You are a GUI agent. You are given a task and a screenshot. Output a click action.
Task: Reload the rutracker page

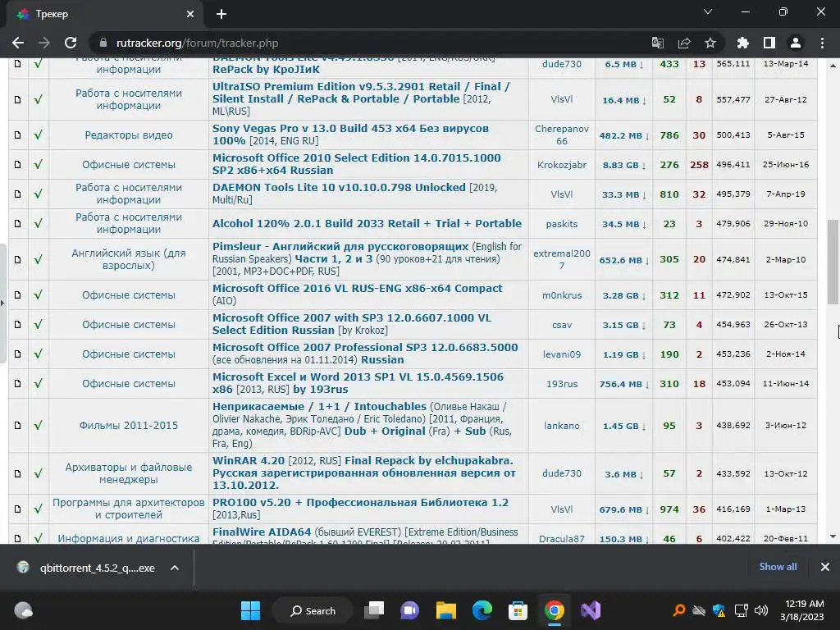click(71, 43)
